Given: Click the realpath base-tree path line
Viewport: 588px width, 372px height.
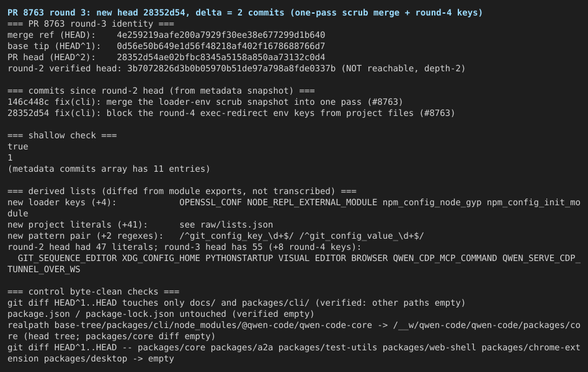Looking at the screenshot, I should [294, 330].
